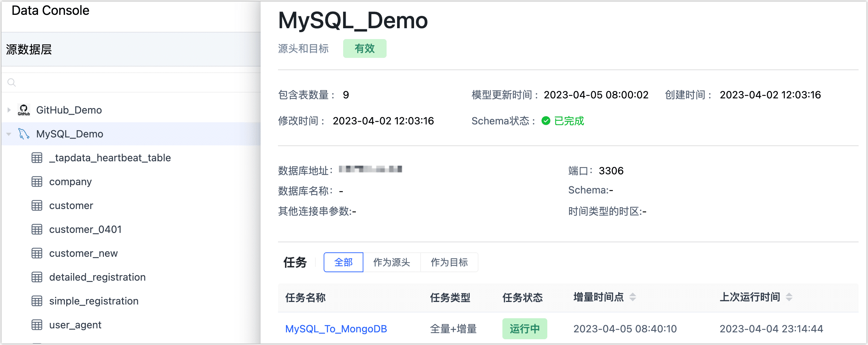Click the Data Console title
Viewport: 868px width, 345px height.
point(50,10)
